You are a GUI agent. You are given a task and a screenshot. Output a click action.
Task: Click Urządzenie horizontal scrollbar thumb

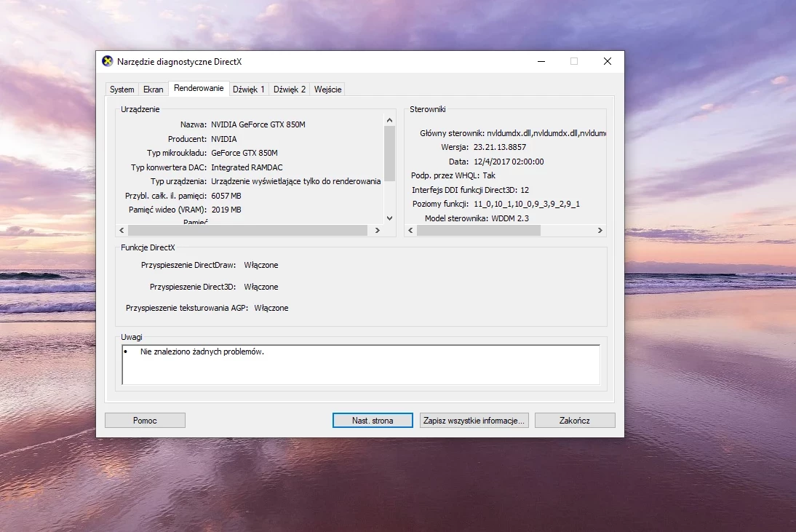tap(247, 230)
